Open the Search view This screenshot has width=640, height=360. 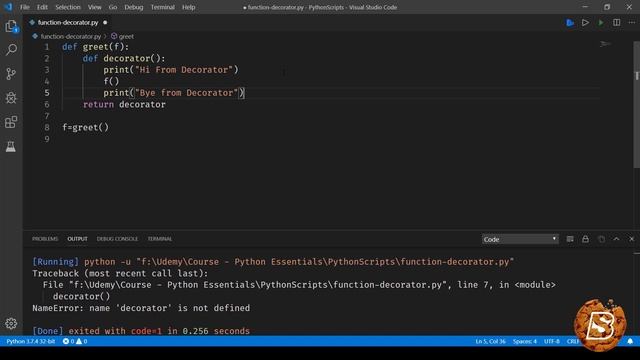tap(11, 50)
